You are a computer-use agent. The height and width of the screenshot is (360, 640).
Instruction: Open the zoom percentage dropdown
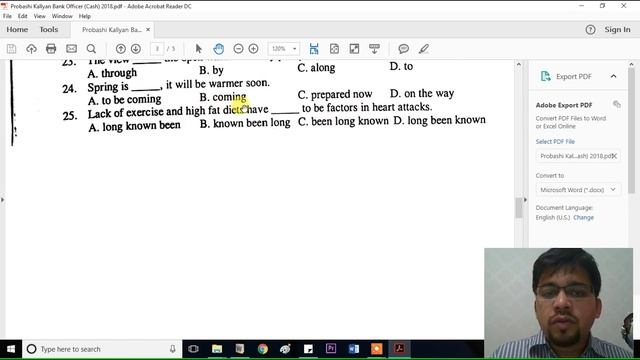click(295, 49)
